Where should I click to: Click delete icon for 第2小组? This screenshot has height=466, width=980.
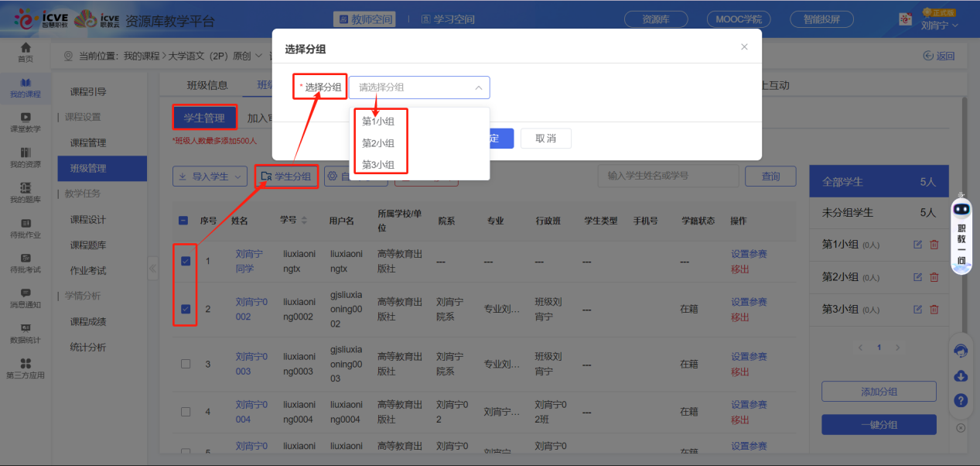[x=934, y=277]
